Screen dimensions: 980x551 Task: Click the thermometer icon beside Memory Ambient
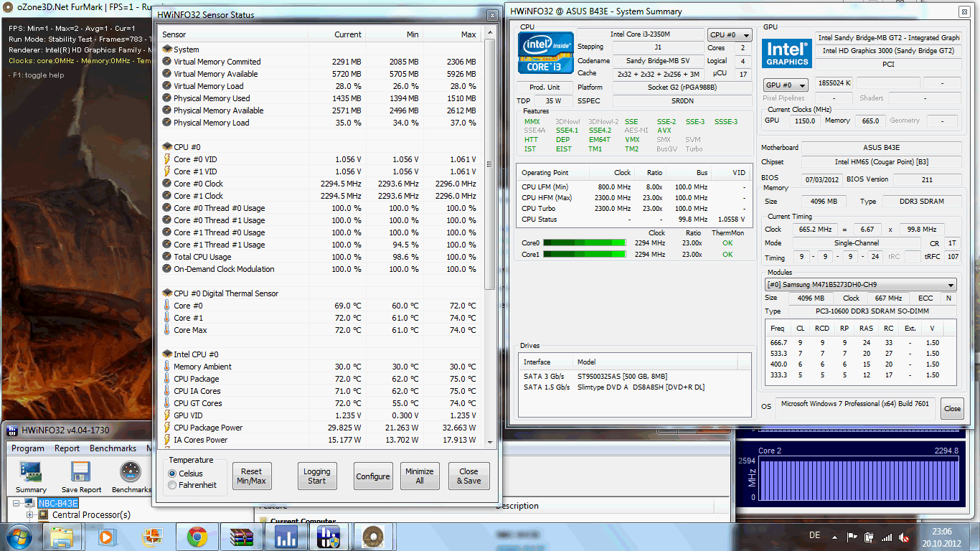pos(167,367)
